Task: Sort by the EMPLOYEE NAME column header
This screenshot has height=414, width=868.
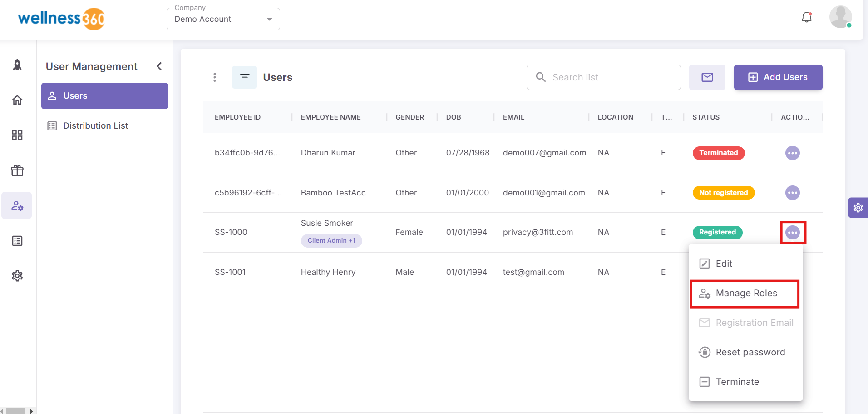Action: [330, 117]
